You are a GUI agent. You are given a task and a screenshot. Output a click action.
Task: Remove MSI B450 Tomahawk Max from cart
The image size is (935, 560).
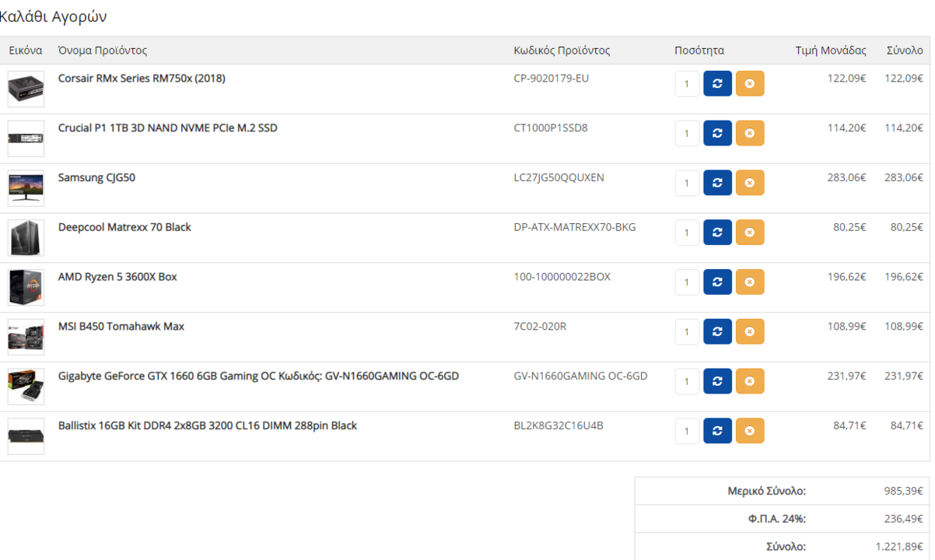click(750, 332)
